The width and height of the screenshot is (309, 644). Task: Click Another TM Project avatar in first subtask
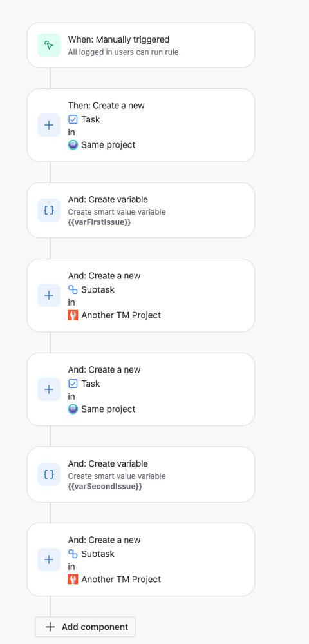tap(73, 315)
